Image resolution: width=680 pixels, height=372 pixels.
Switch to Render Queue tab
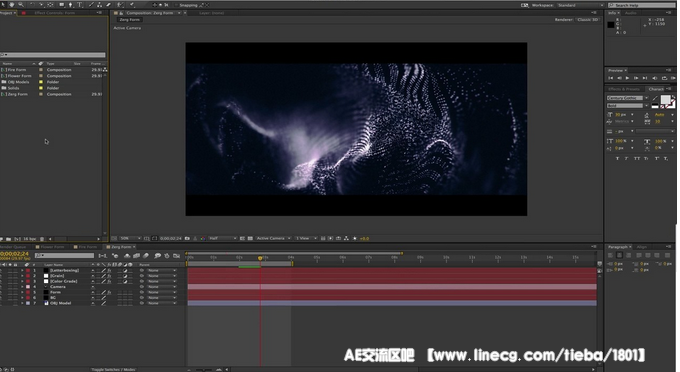coord(14,247)
